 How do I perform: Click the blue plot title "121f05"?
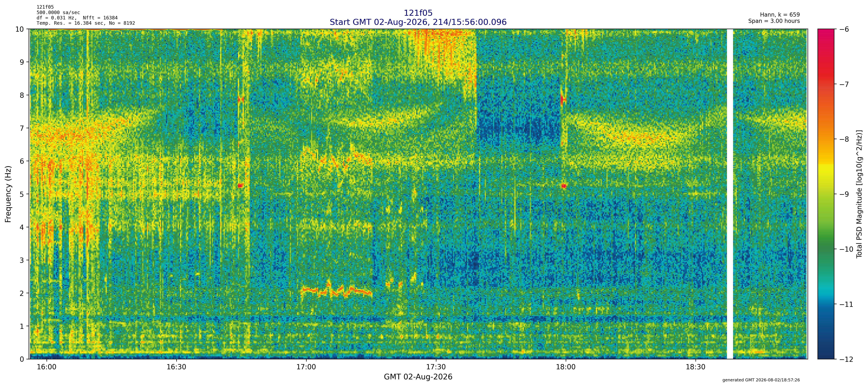coord(418,13)
